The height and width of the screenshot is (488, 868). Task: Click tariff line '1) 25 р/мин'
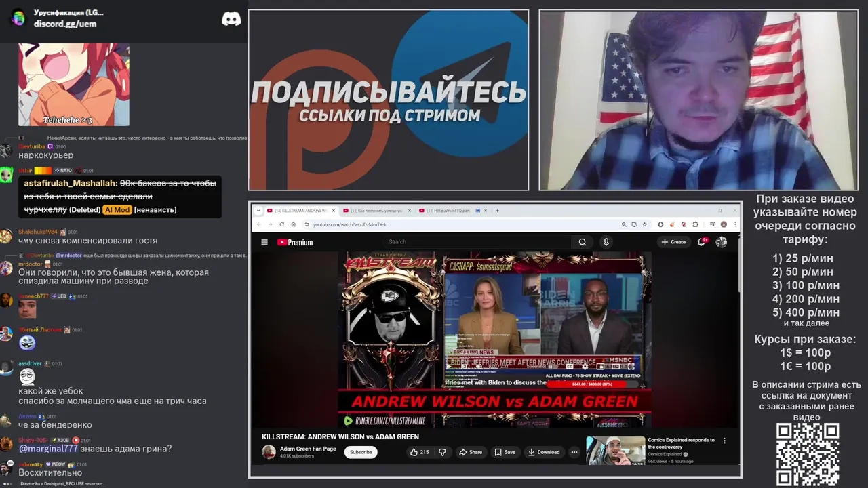pos(803,258)
